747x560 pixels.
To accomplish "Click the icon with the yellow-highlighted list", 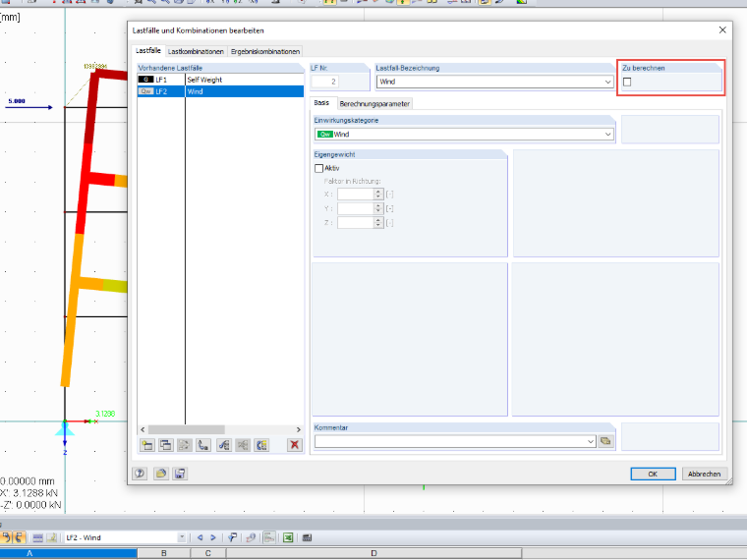I will point(262,445).
